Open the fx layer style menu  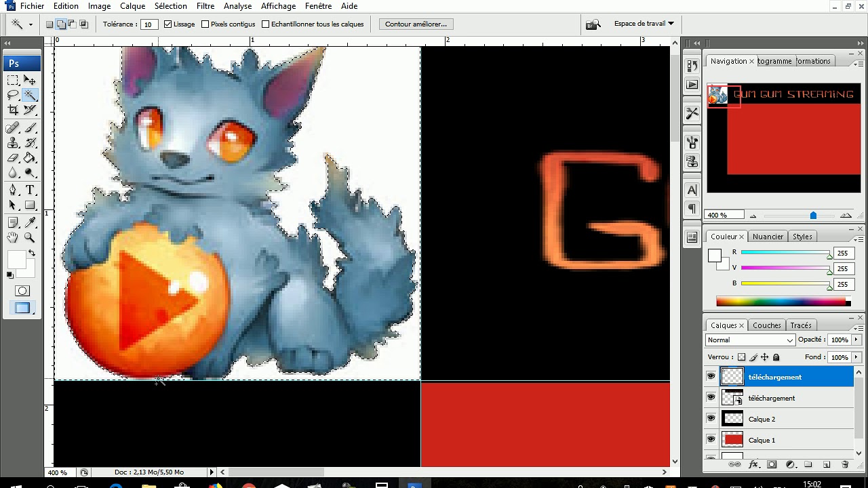pos(753,465)
